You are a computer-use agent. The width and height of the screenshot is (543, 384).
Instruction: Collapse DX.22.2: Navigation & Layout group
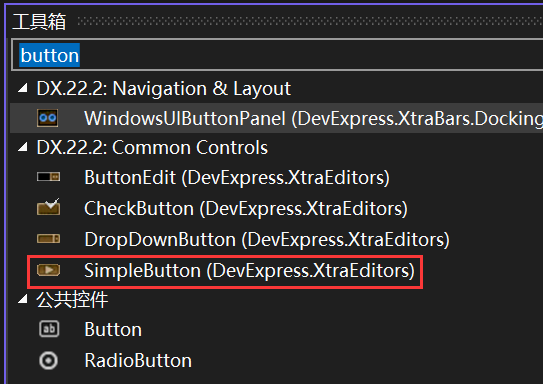click(x=23, y=88)
